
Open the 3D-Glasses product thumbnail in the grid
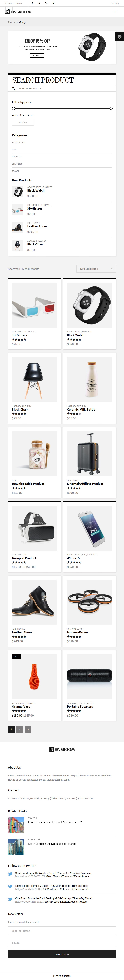pos(34,305)
